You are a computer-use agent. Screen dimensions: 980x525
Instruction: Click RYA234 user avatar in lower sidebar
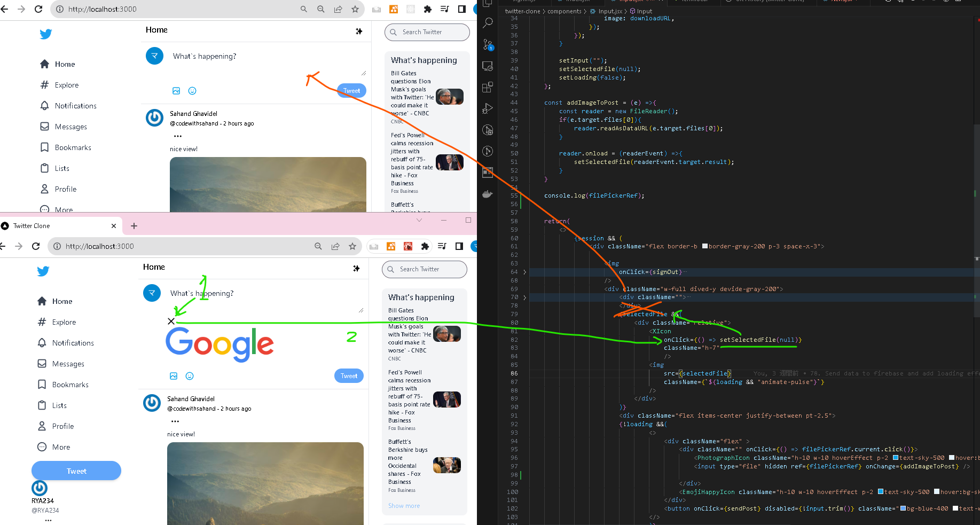tap(40, 488)
